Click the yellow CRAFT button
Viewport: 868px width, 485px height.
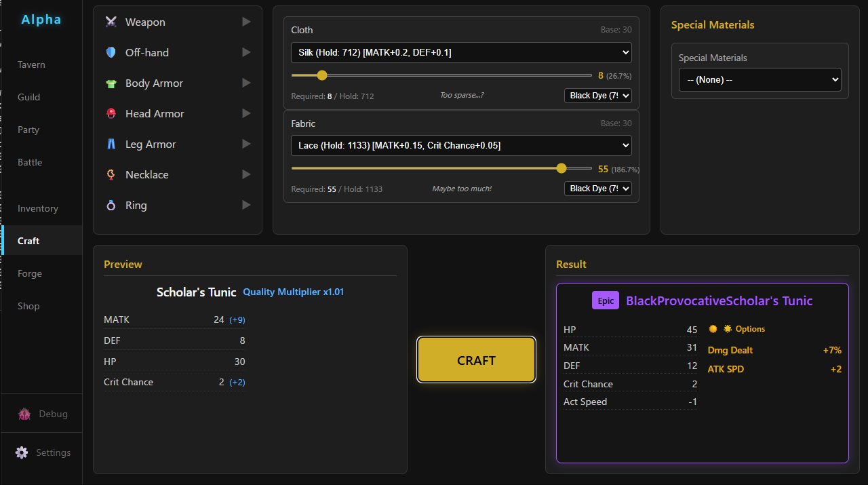[476, 360]
